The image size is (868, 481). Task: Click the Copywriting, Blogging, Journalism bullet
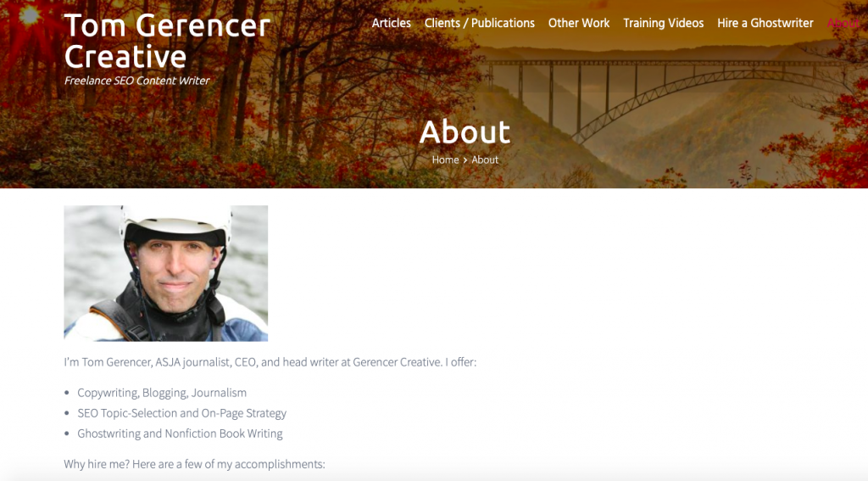point(162,392)
